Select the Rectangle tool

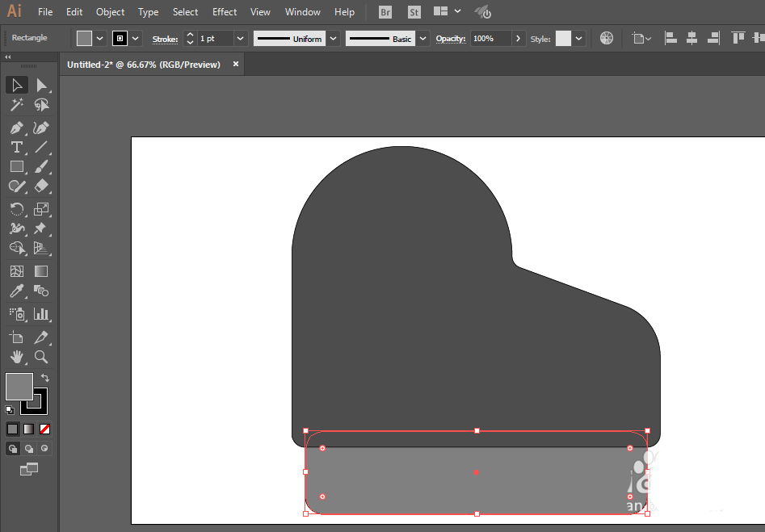click(x=17, y=167)
